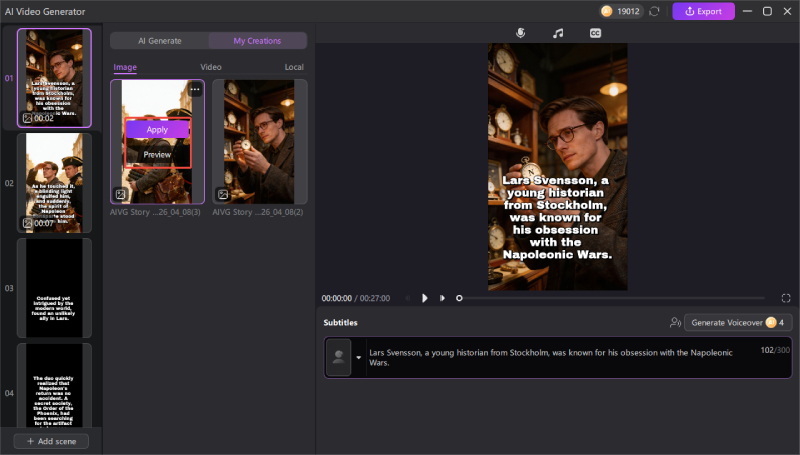Screen dimensions: 800x455
Task: Step forward to the next frame
Action: (x=441, y=298)
